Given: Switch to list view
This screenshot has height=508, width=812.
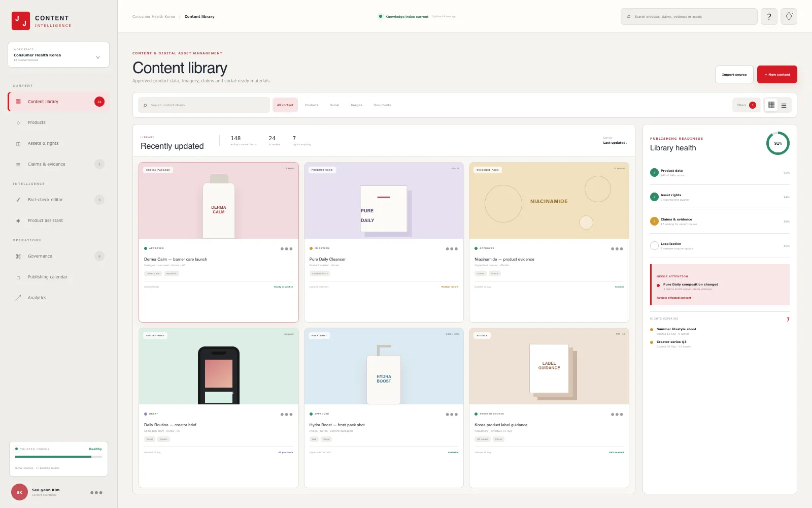Looking at the screenshot, I should [x=784, y=105].
